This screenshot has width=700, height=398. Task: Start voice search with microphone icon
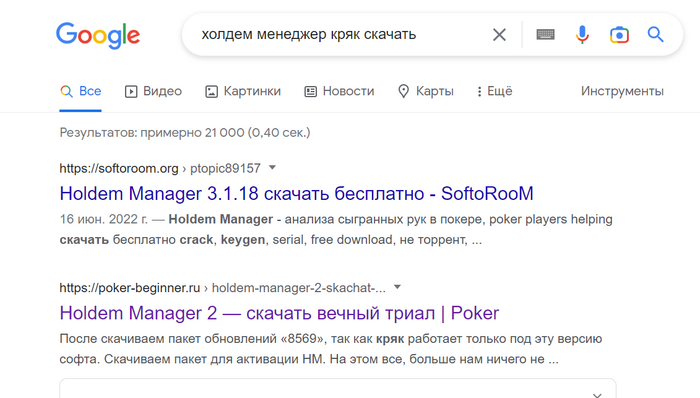point(582,34)
